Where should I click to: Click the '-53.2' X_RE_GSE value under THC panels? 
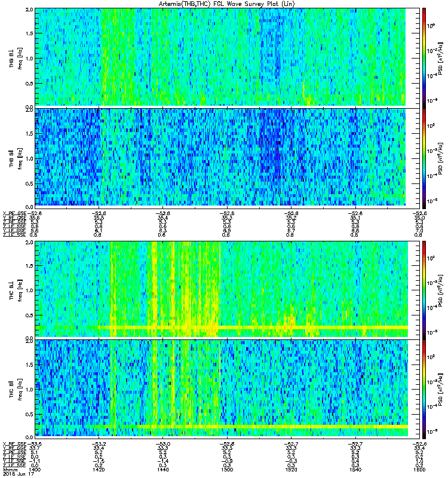[x=99, y=444]
